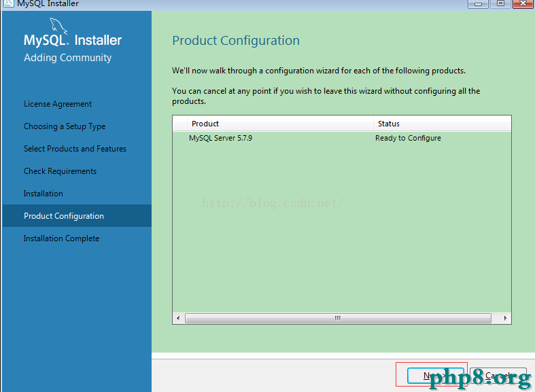Click the MySQL Installer title bar icon

[8, 3]
